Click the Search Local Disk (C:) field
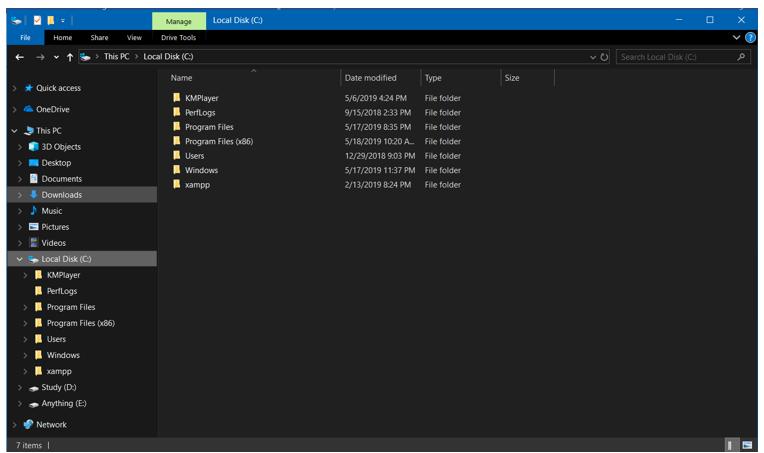This screenshot has width=764, height=453. (675, 57)
